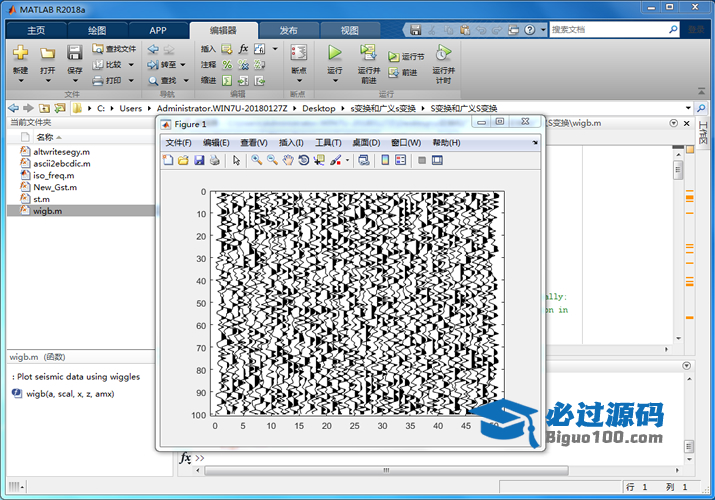Viewport: 715px width, 500px height.
Task: Activate the Zoom In tool in Figure 1
Action: (257, 160)
